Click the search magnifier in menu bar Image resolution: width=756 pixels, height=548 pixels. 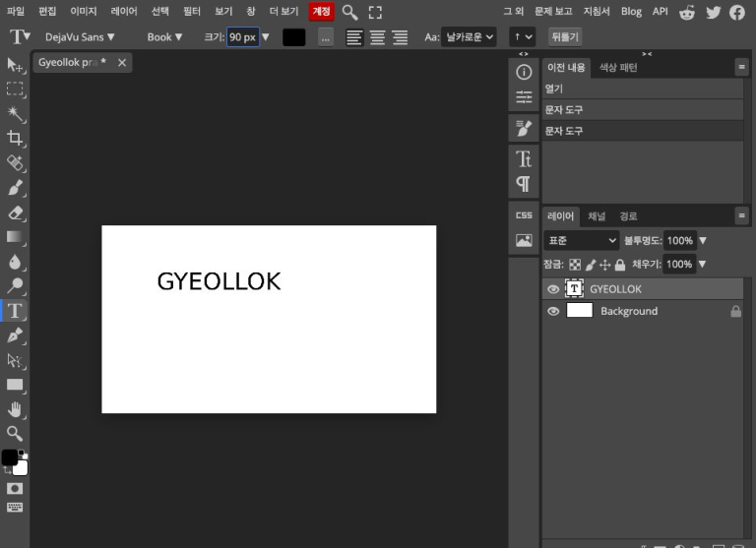(349, 12)
